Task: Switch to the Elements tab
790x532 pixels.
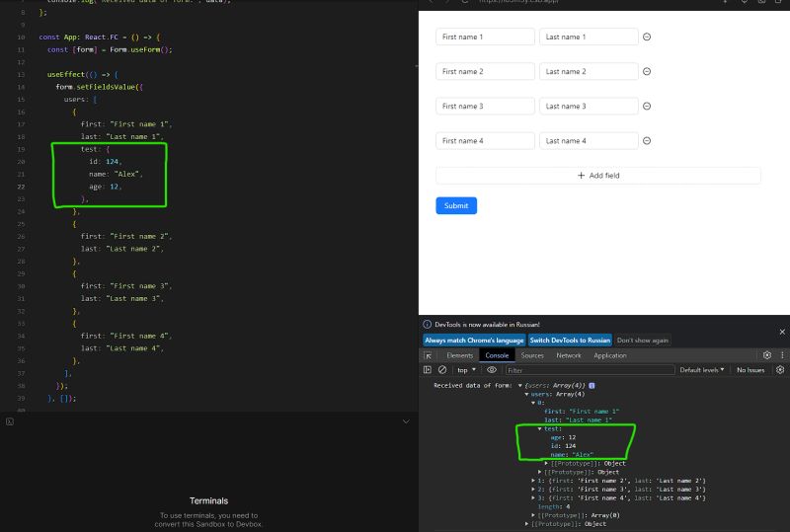Action: point(459,355)
